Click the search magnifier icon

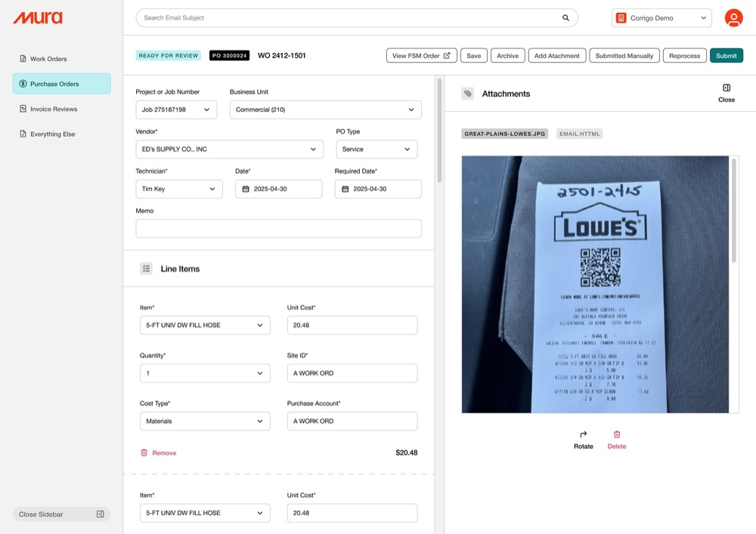pos(565,18)
